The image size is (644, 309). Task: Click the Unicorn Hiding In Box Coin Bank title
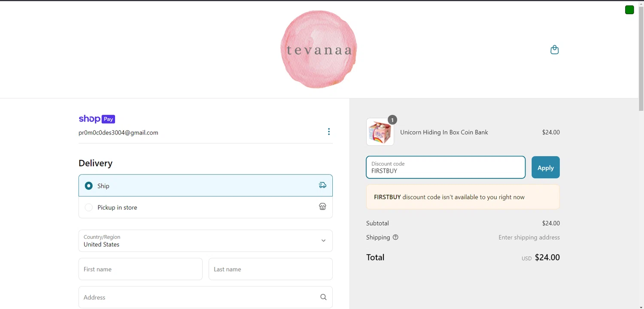(444, 132)
